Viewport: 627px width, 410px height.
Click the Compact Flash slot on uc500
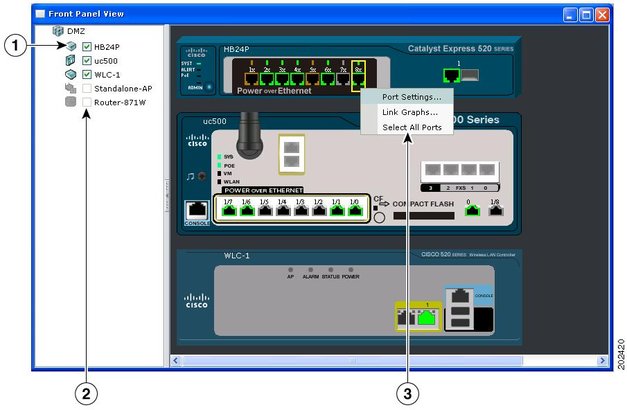pyautogui.click(x=424, y=216)
